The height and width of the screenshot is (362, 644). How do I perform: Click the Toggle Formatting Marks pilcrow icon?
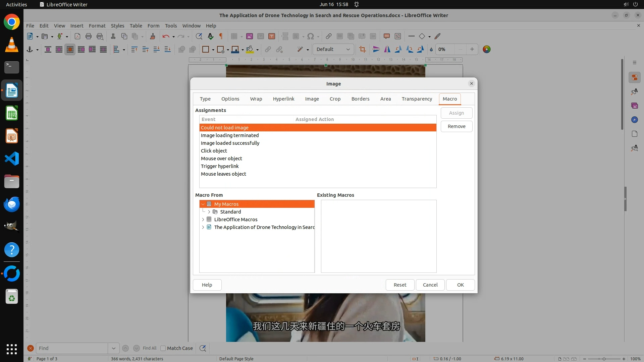[221, 37]
